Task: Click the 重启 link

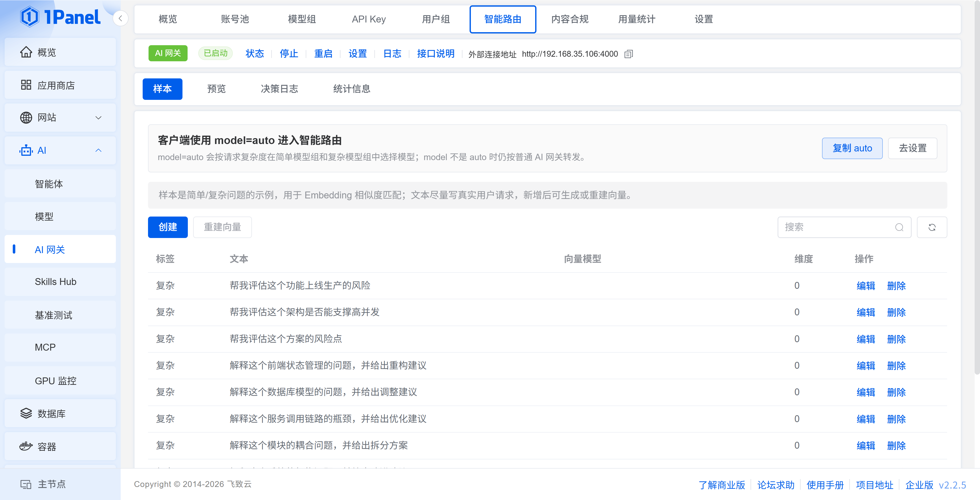Action: click(323, 53)
